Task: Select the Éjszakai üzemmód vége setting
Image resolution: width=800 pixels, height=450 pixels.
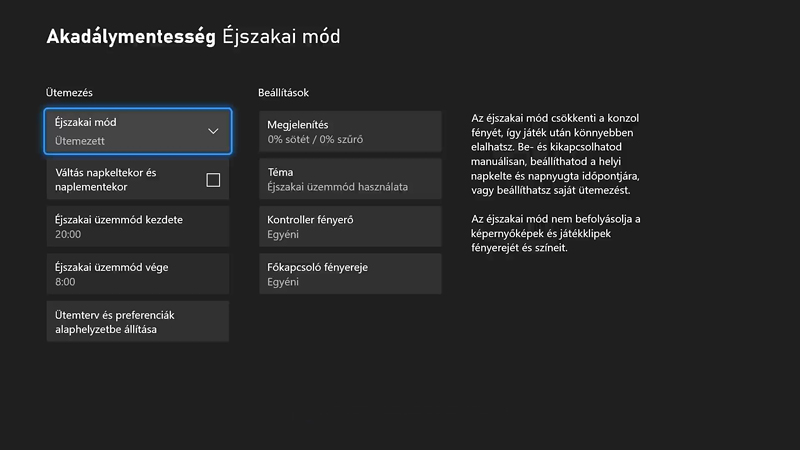Action: (x=137, y=274)
